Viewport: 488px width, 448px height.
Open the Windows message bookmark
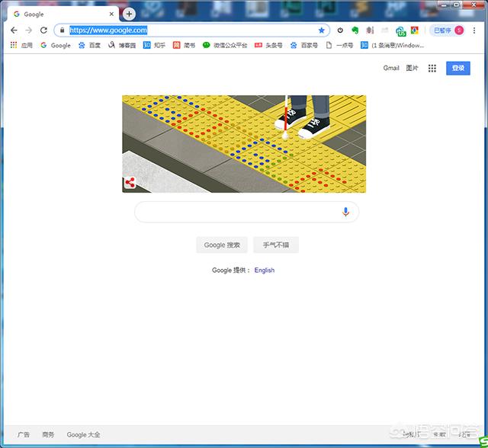pos(393,45)
